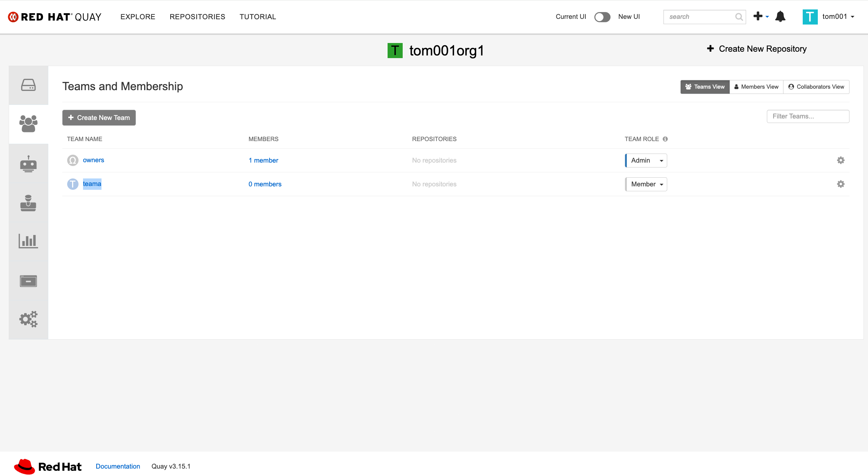Switch to Collaborators View tab
The height and width of the screenshot is (475, 868).
coord(816,87)
